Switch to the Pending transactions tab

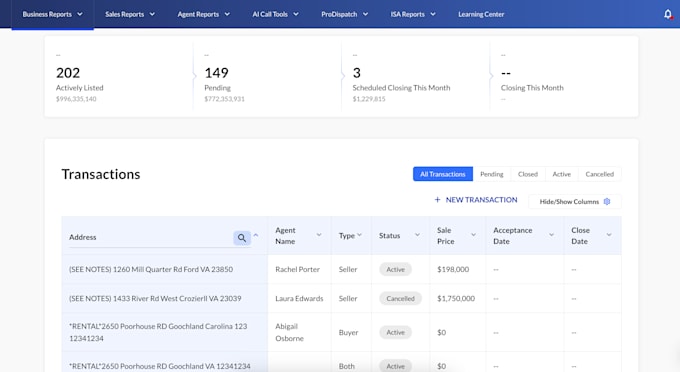tap(492, 174)
